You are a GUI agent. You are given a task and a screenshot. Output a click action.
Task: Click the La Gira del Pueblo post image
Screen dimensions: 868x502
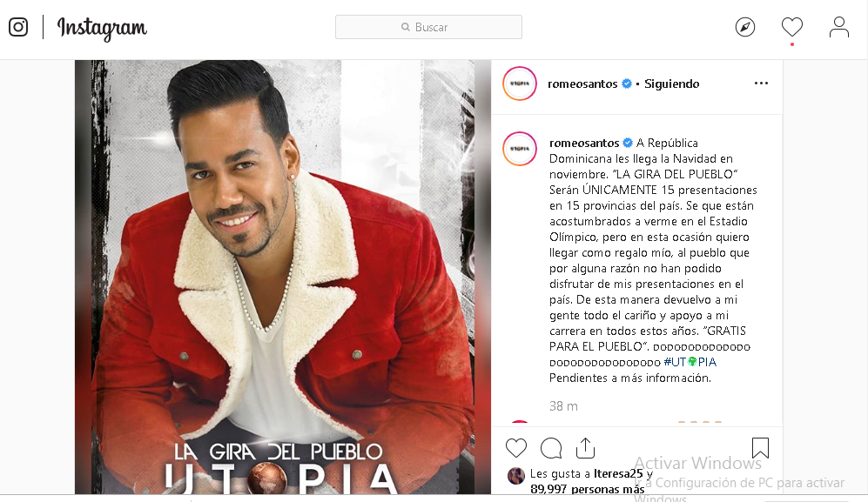(x=283, y=277)
